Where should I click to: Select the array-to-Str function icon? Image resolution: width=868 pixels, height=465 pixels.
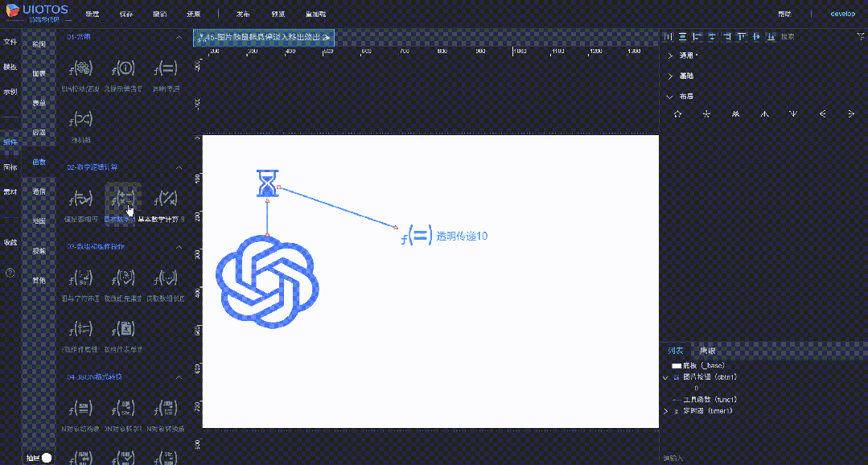click(80, 278)
